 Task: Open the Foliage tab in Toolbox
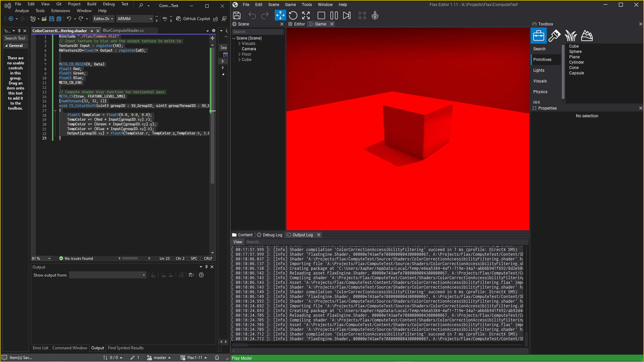(571, 36)
